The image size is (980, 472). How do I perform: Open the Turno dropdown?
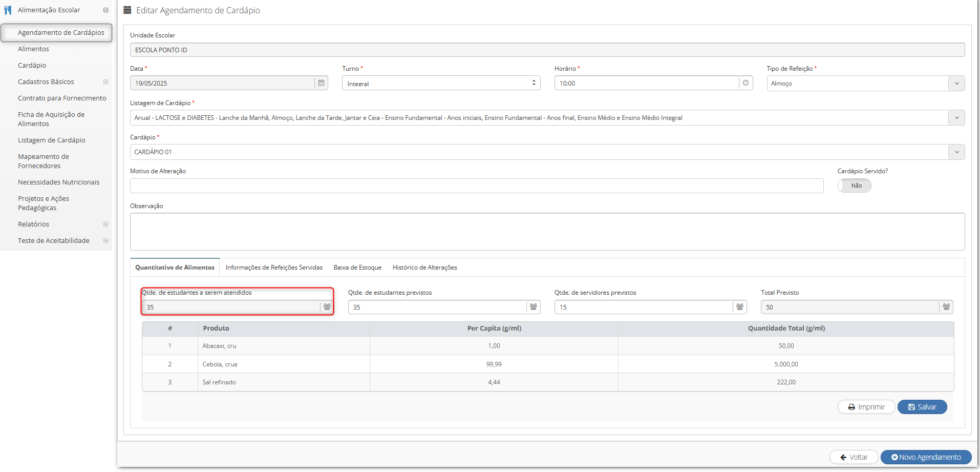coord(441,83)
